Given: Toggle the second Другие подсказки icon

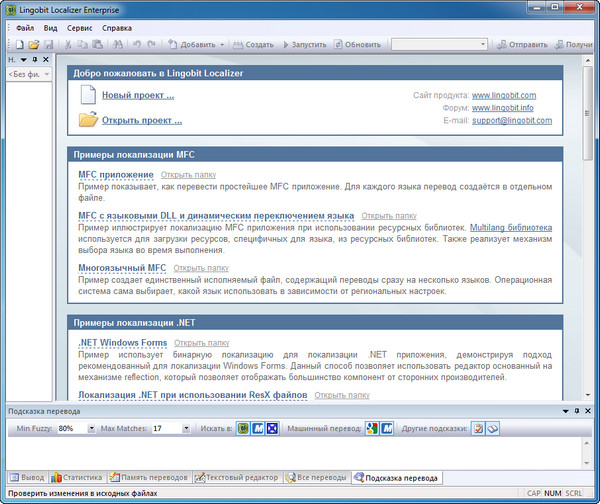Looking at the screenshot, I should pyautogui.click(x=492, y=429).
